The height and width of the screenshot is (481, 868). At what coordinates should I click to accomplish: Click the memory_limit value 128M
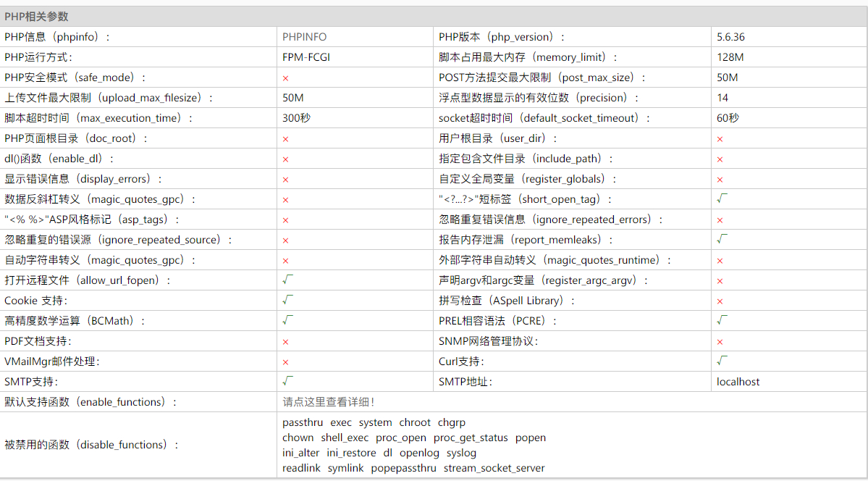tap(730, 57)
